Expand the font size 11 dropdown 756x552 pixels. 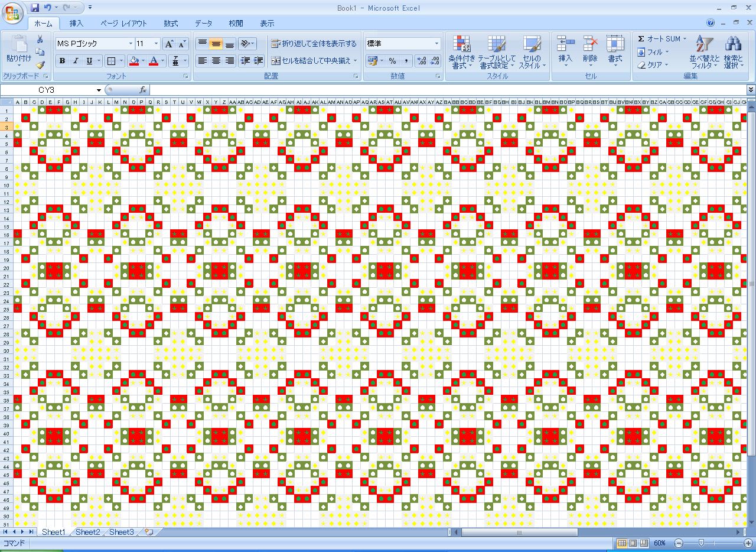tap(156, 44)
